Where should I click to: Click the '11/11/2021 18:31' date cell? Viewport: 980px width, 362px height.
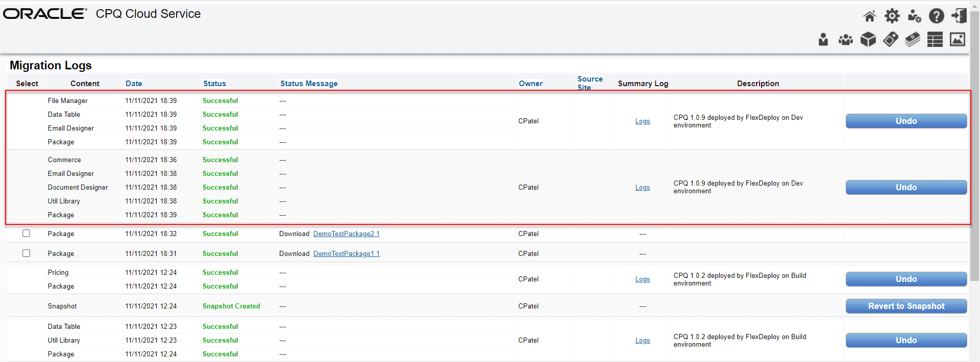(151, 254)
